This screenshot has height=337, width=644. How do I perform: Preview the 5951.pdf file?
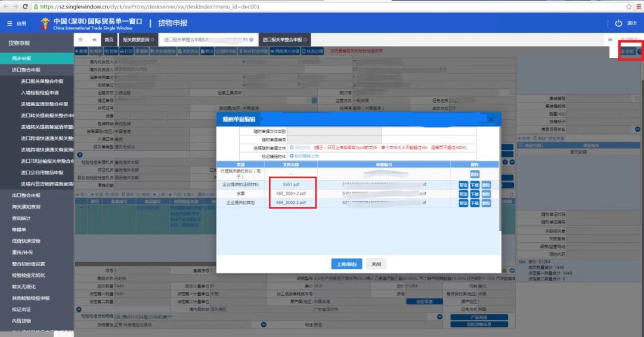[463, 185]
